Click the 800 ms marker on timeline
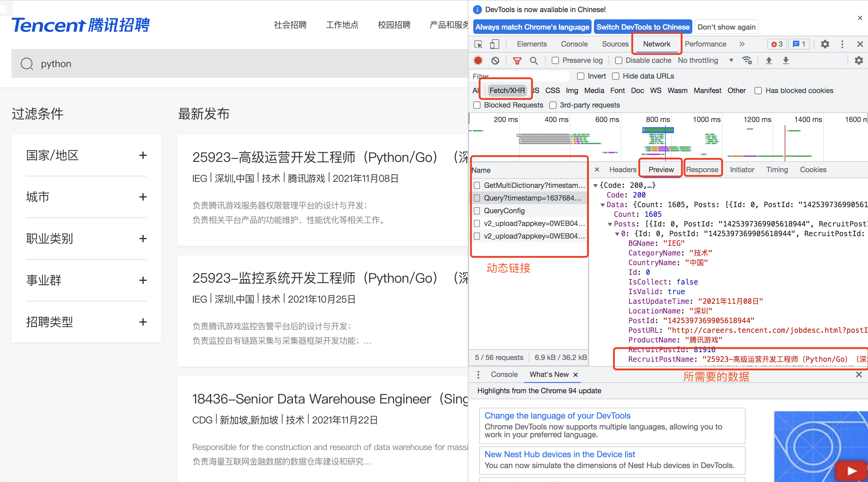Viewport: 868px width, 482px height. (x=658, y=120)
